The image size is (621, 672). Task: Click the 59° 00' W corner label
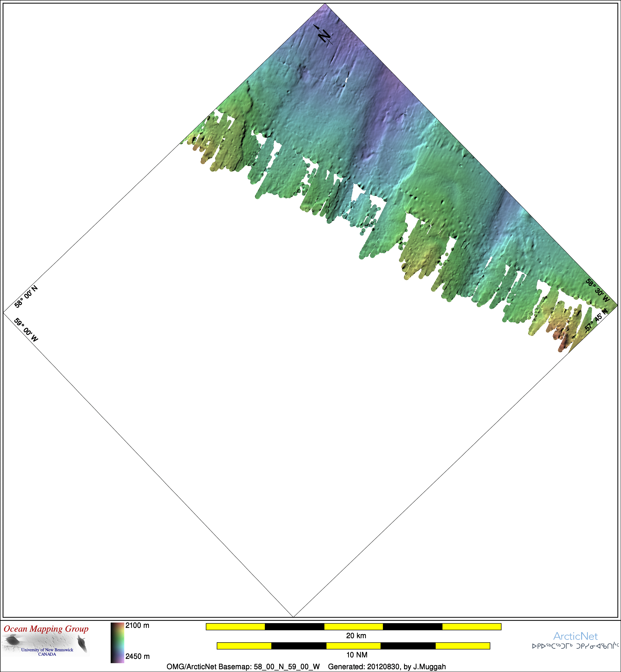(26, 330)
